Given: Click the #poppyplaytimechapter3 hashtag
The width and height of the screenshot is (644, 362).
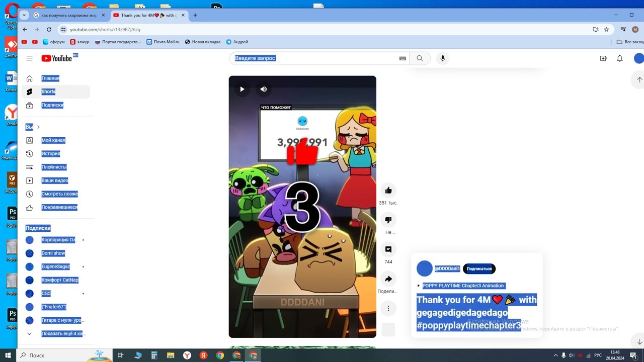Looking at the screenshot, I should click(x=469, y=325).
